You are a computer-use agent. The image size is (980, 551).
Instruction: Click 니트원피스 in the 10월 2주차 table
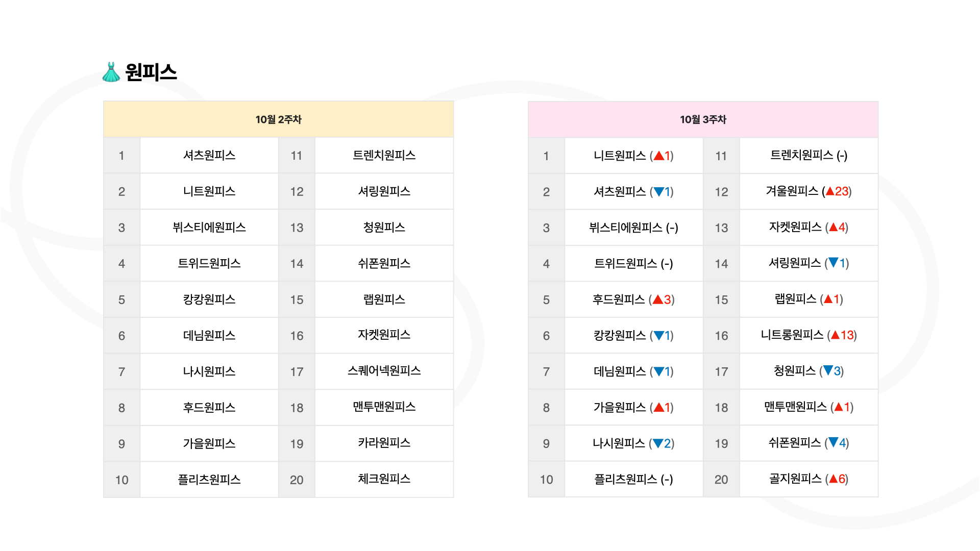tap(209, 191)
